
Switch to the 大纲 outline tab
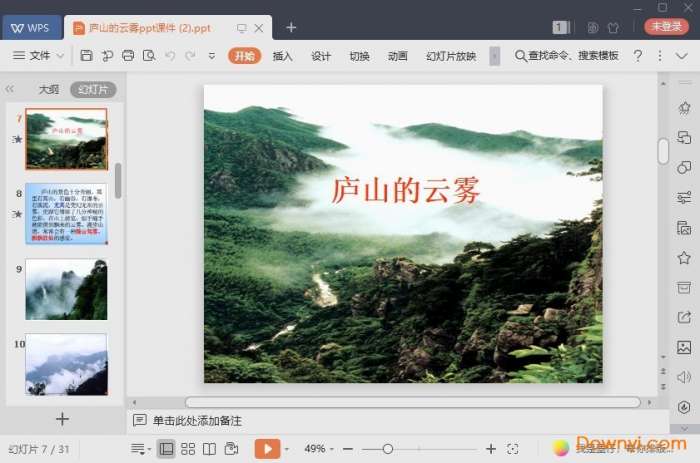coord(49,90)
